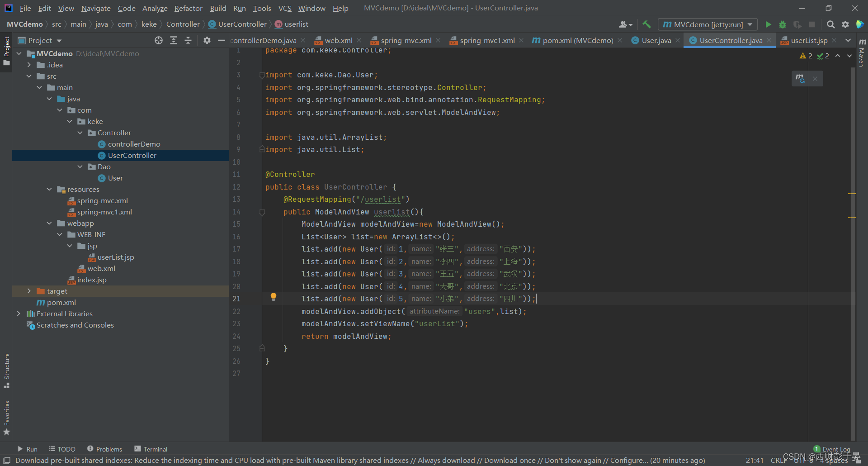
Task: Open the VCS menu
Action: pos(285,8)
